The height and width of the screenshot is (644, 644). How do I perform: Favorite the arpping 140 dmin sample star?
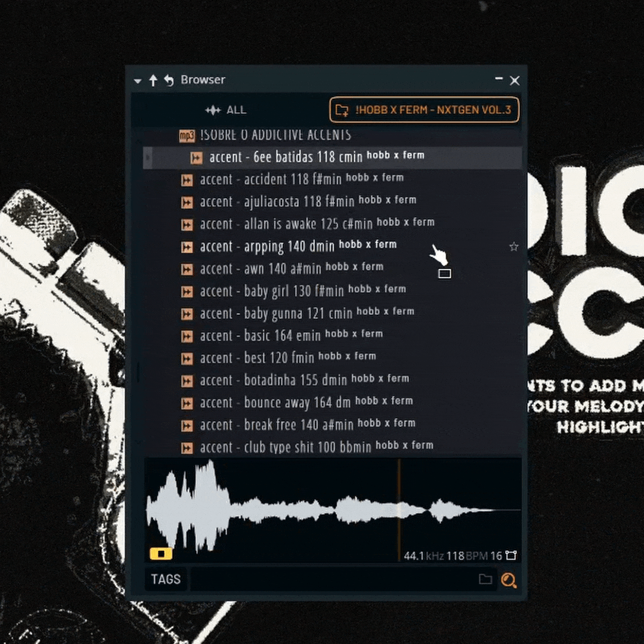pos(513,247)
